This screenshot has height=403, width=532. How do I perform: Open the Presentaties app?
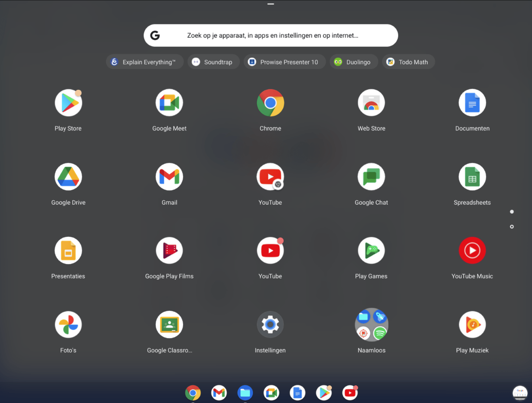point(68,251)
